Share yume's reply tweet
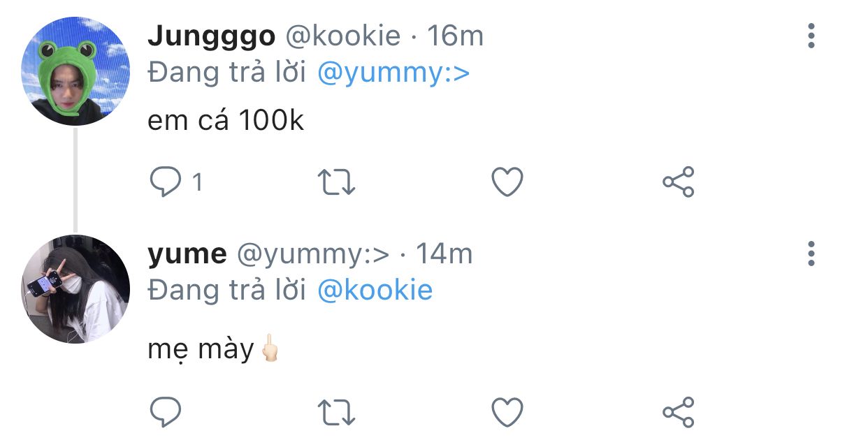Image resolution: width=868 pixels, height=440 pixels. (678, 412)
